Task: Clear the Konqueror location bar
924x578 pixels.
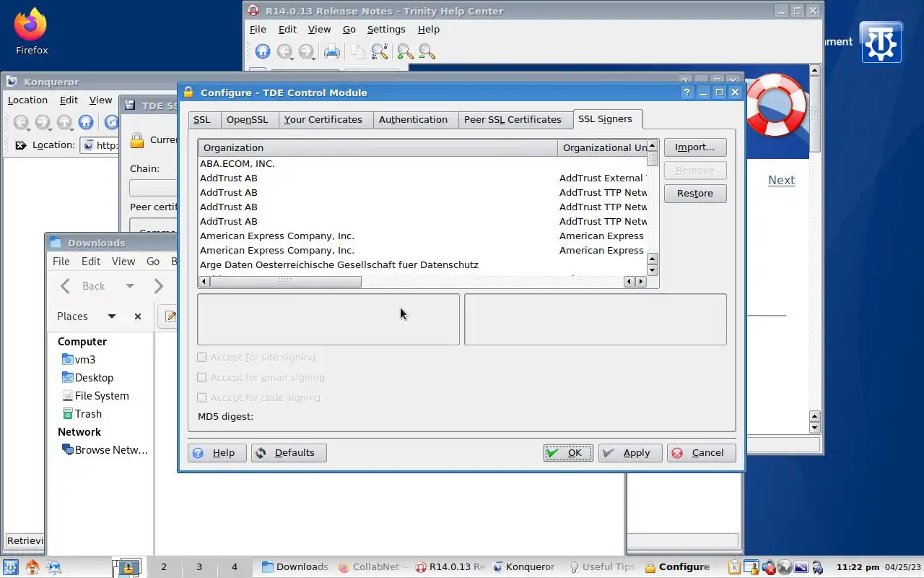Action: (20, 145)
